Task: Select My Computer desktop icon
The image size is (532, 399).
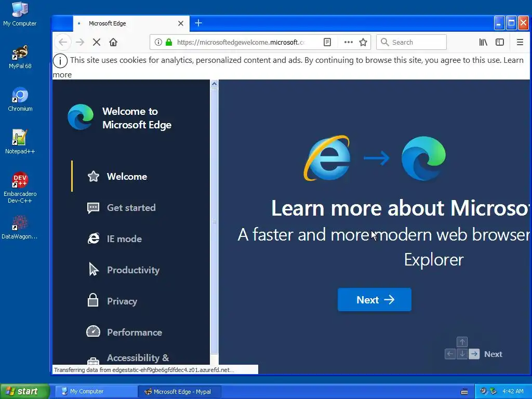Action: 20,14
